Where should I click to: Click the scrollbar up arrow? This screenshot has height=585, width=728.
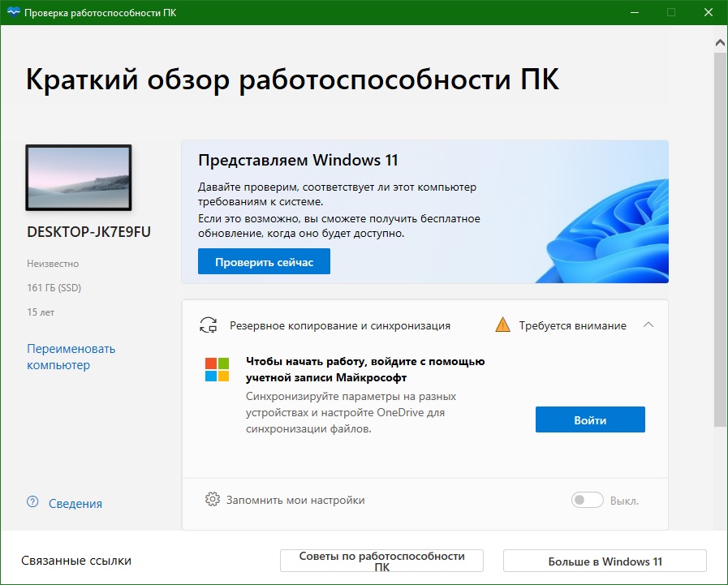tap(720, 43)
